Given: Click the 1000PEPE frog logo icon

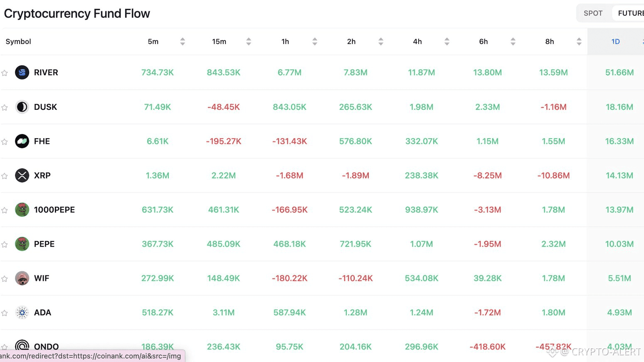Looking at the screenshot, I should (22, 210).
